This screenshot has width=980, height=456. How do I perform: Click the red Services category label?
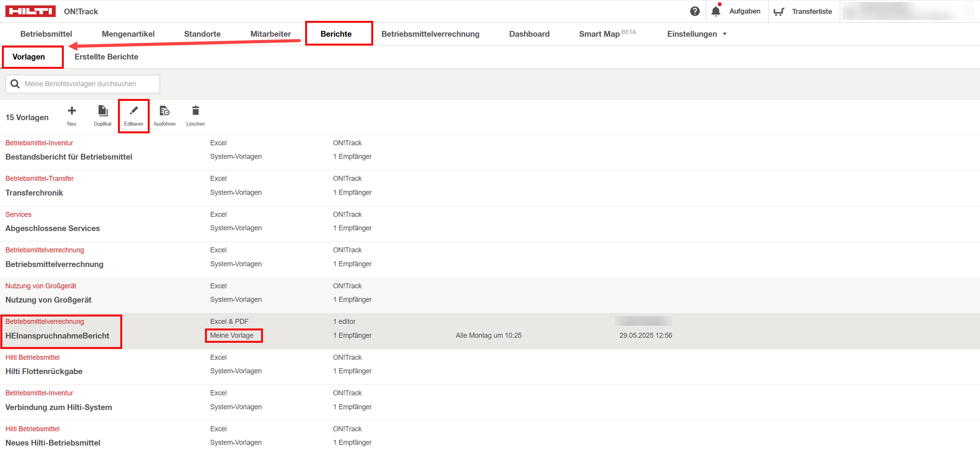(18, 214)
